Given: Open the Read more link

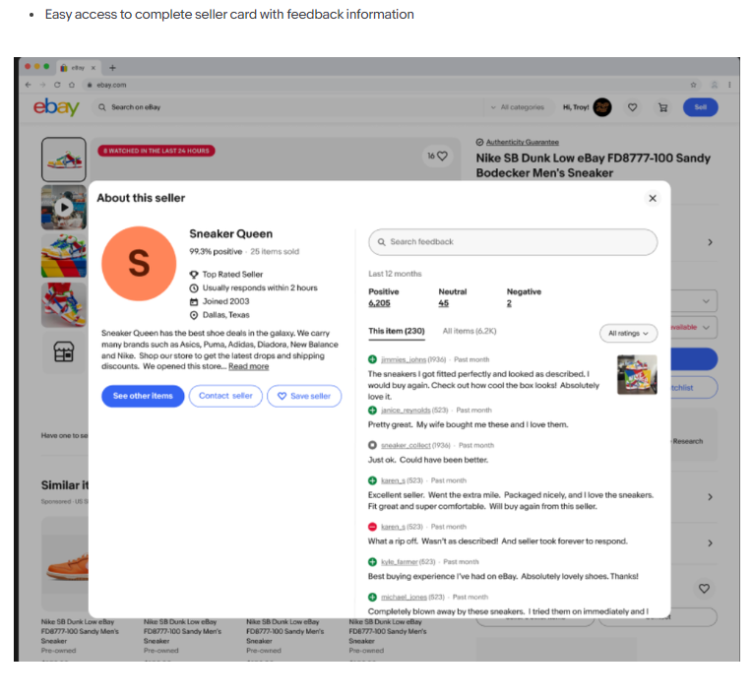Looking at the screenshot, I should pyautogui.click(x=248, y=366).
